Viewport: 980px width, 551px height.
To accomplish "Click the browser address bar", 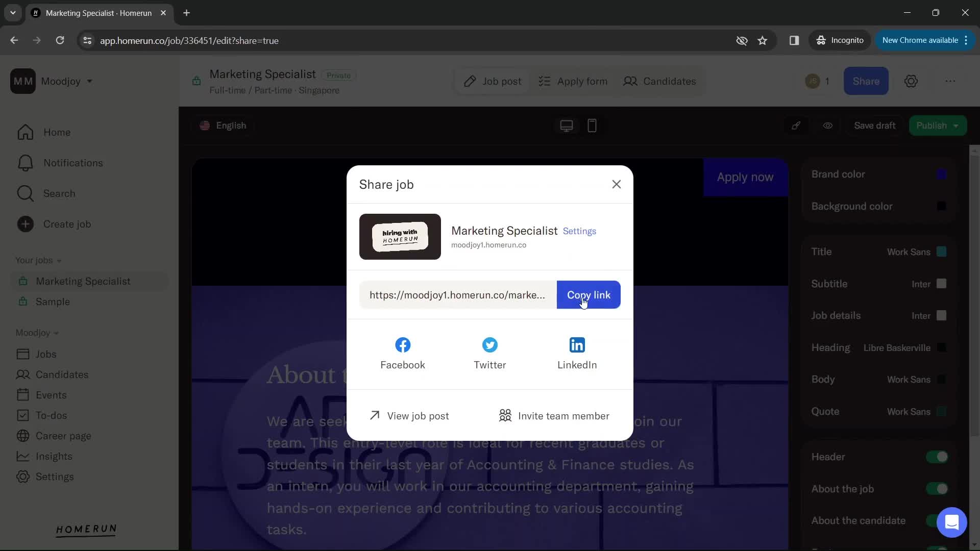I will (x=408, y=40).
